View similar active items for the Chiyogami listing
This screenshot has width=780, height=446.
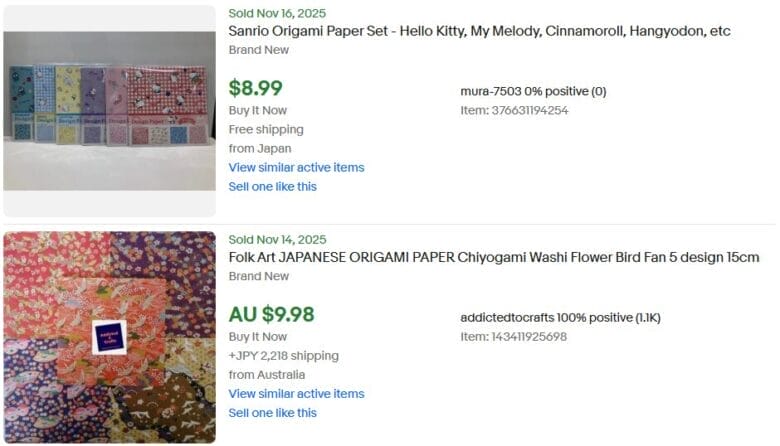pyautogui.click(x=296, y=393)
